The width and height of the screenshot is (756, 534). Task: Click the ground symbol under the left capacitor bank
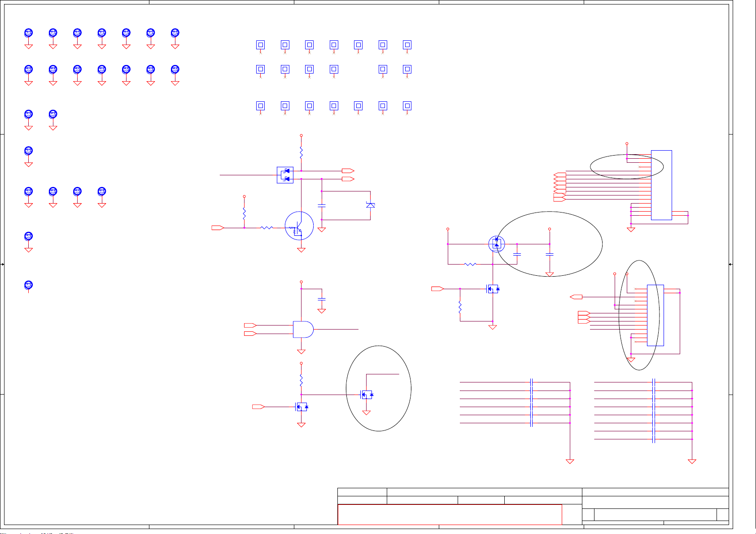pyautogui.click(x=570, y=461)
